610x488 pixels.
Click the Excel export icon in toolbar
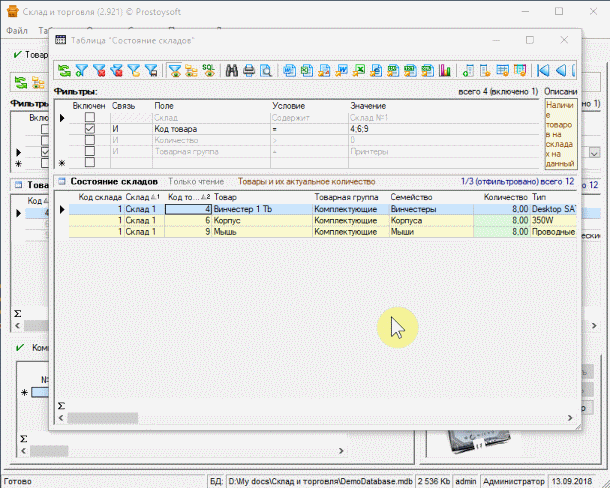pyautogui.click(x=358, y=70)
